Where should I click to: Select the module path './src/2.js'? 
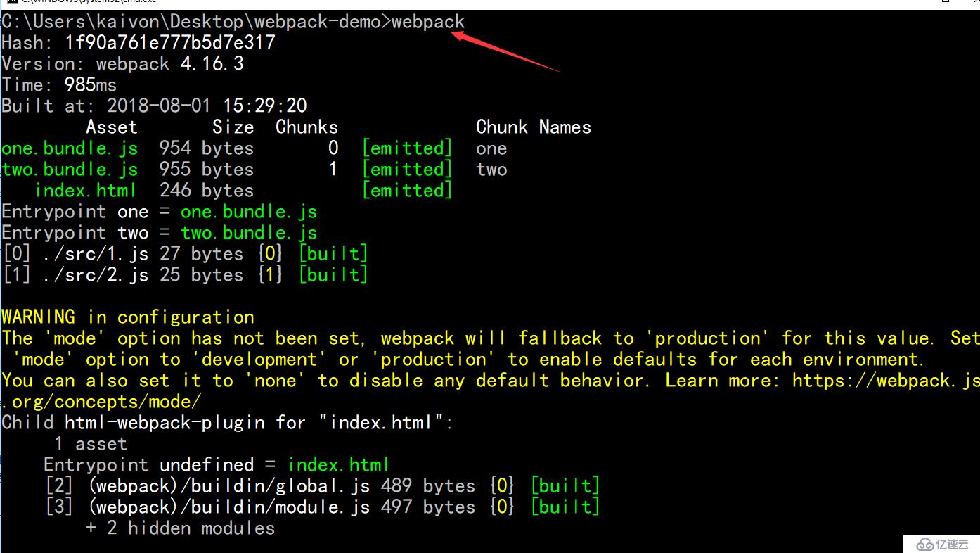(x=96, y=275)
